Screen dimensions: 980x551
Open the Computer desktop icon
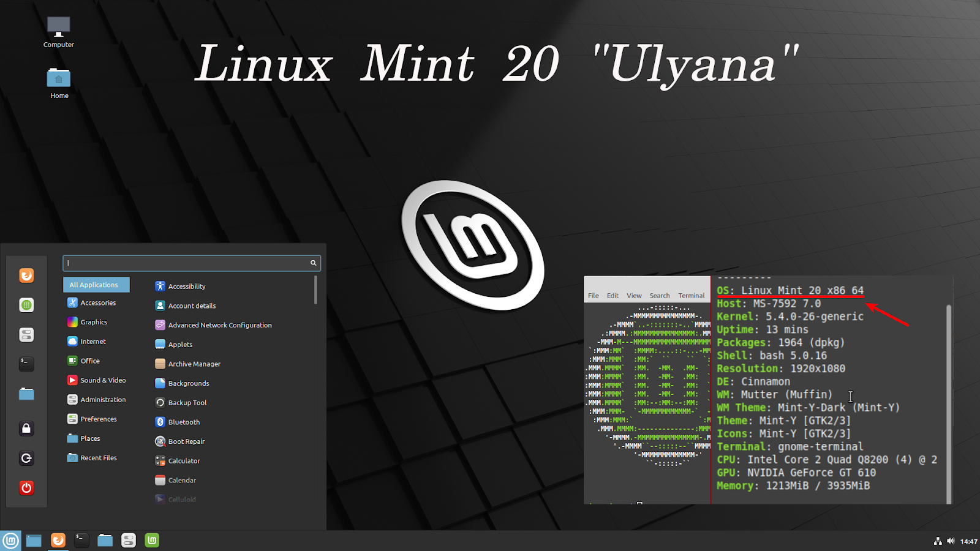pos(59,32)
